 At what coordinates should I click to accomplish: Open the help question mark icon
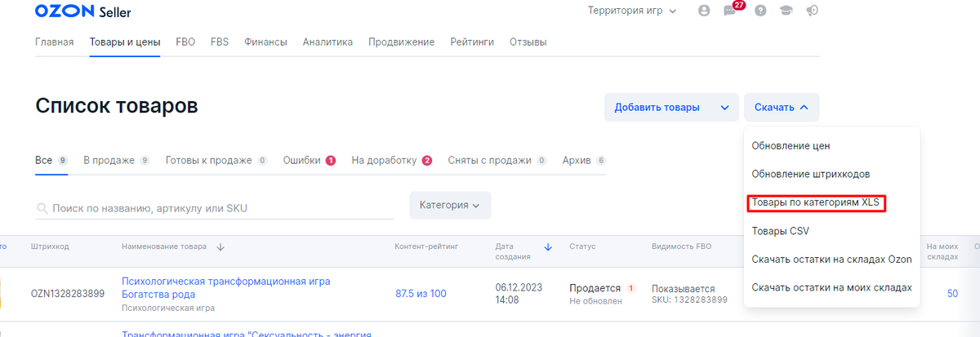click(760, 11)
